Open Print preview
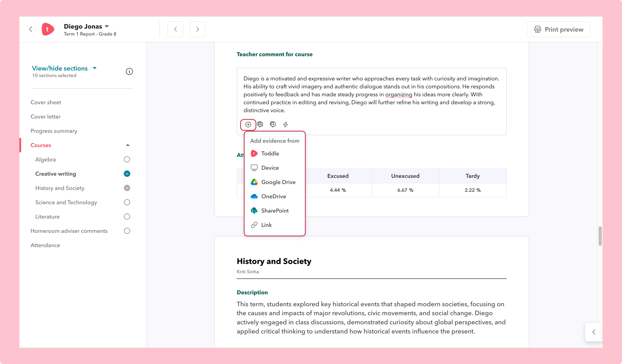The height and width of the screenshot is (364, 622). (559, 29)
